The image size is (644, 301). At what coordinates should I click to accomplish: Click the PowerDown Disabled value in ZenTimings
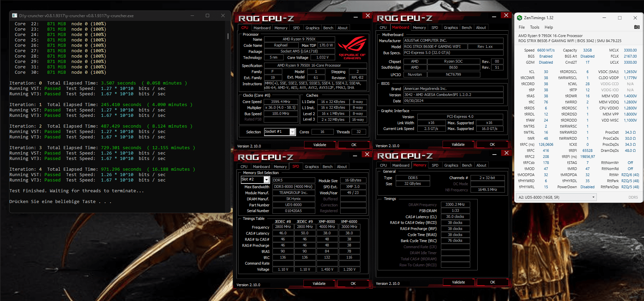click(587, 187)
